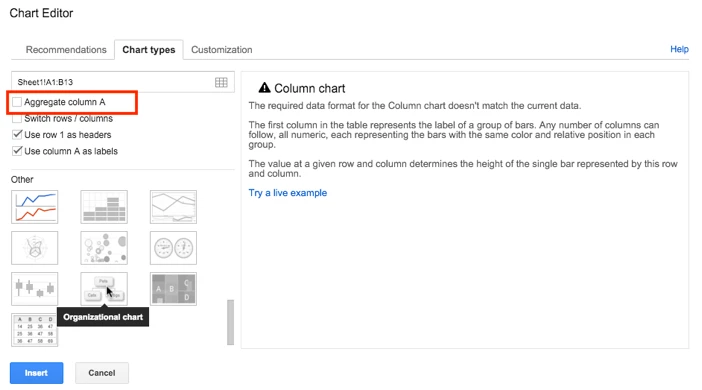
Task: Select the Organizational chart icon
Action: (x=104, y=289)
